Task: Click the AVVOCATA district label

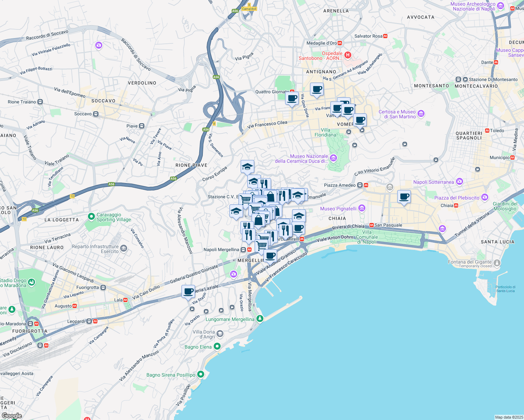Action: click(421, 17)
